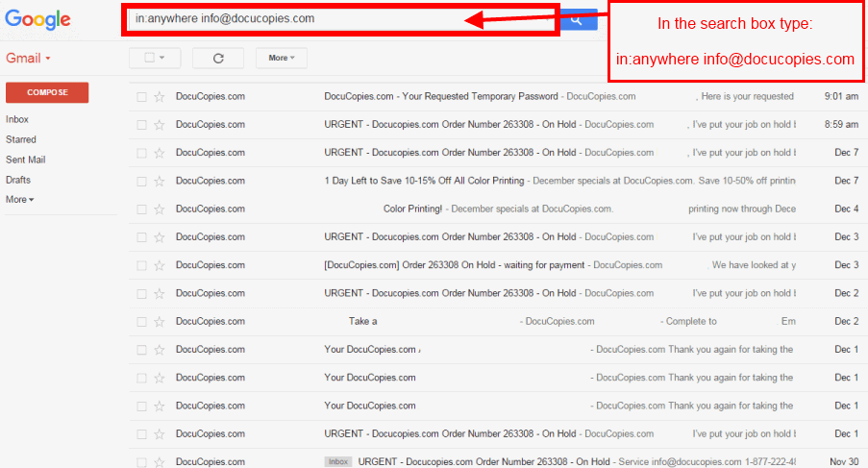Viewport: 868px width, 468px height.
Task: Star the 8:59 am URGENT email
Action: 160,125
